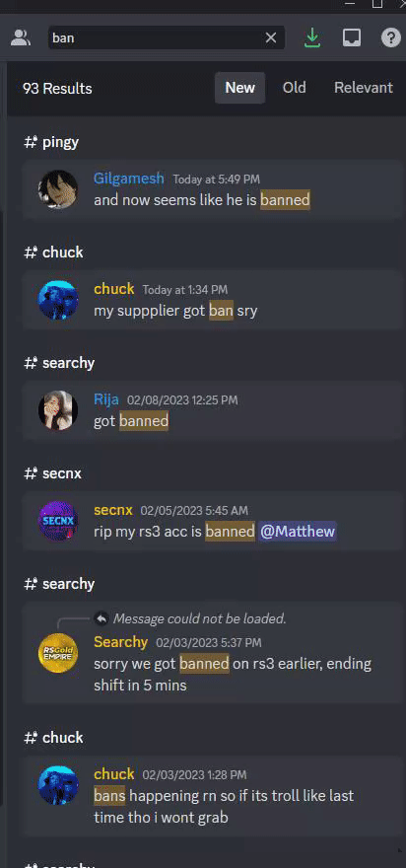Click the channel hash icon beside secnx
This screenshot has height=868, width=406.
click(x=31, y=473)
